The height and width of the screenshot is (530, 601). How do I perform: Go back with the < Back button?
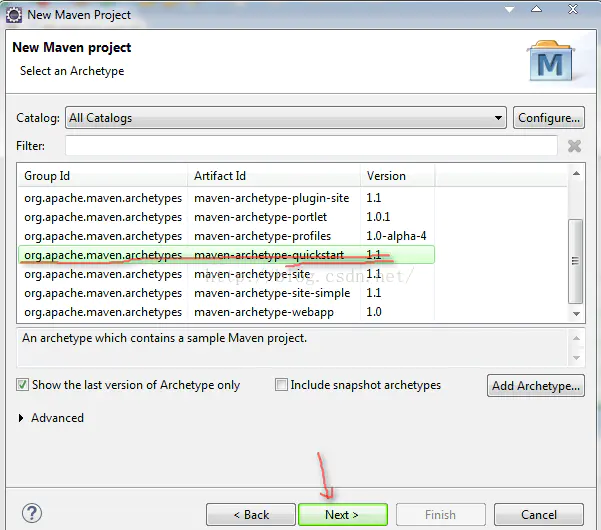[x=251, y=514]
